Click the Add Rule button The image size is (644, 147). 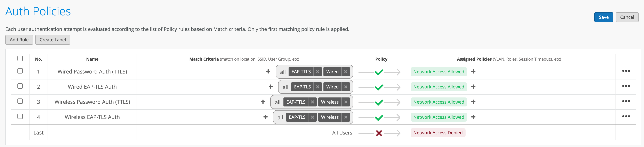[19, 40]
